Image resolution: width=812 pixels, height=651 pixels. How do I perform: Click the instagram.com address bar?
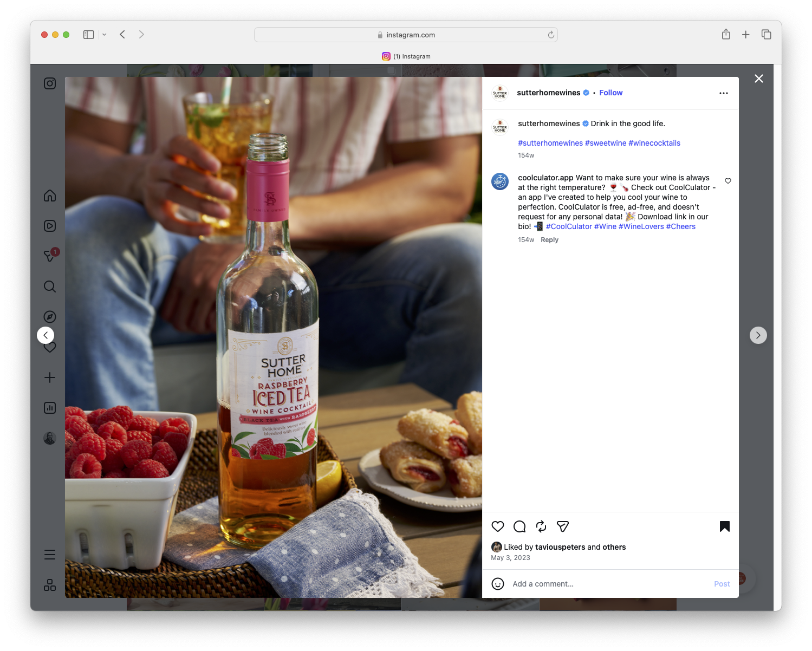(x=406, y=35)
